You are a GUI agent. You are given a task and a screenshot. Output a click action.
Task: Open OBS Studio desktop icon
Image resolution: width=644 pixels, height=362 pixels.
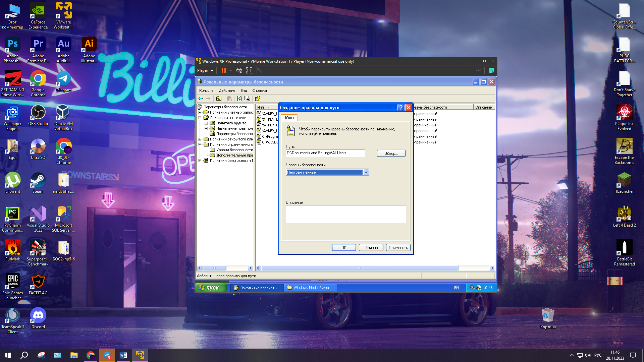coord(38,115)
